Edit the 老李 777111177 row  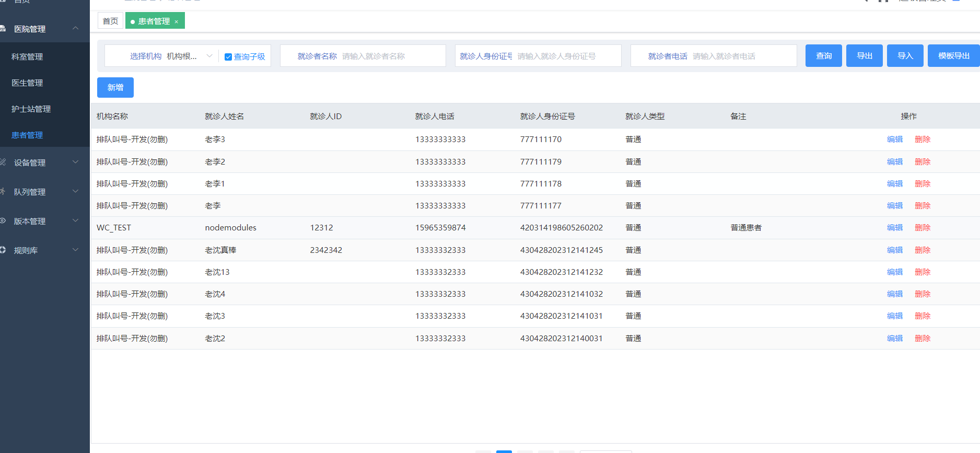pyautogui.click(x=895, y=206)
